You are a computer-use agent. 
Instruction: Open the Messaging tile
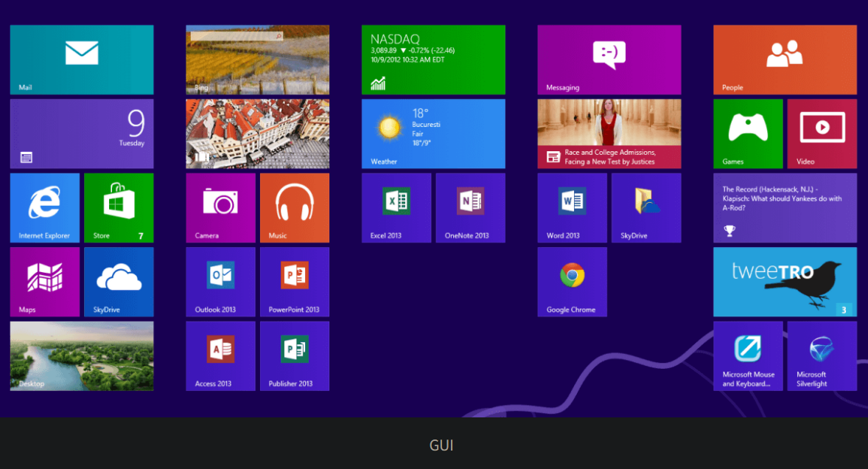609,60
